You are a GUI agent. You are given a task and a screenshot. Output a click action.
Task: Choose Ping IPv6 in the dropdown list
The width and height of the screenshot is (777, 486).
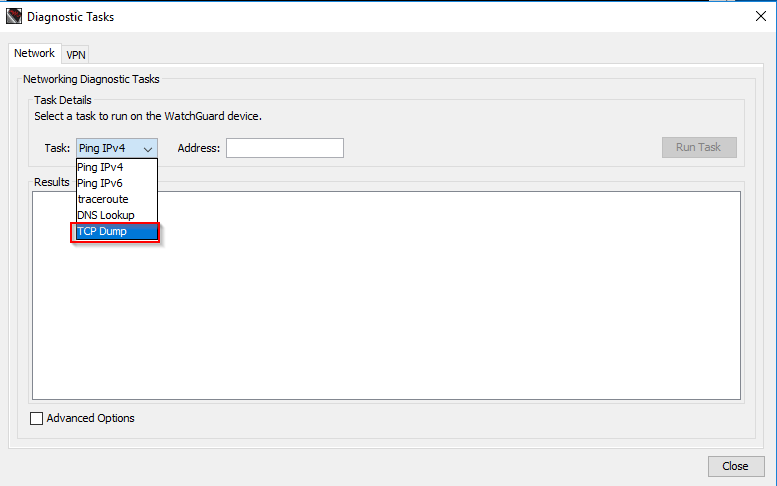pyautogui.click(x=100, y=183)
